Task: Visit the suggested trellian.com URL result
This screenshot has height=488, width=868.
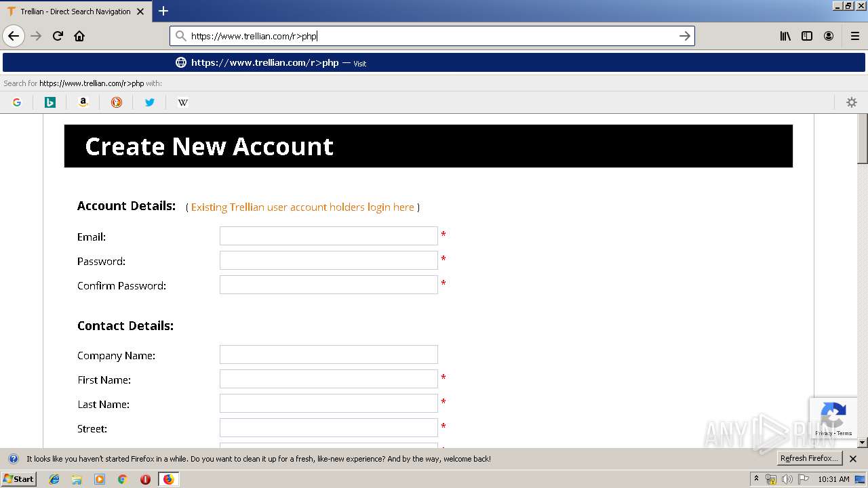Action: coord(434,62)
